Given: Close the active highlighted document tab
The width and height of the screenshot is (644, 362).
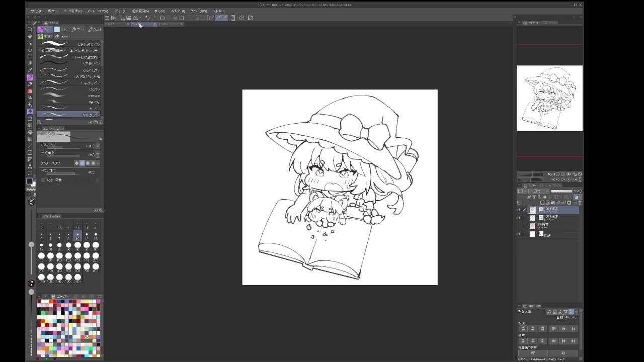Looking at the screenshot, I should pyautogui.click(x=154, y=24).
